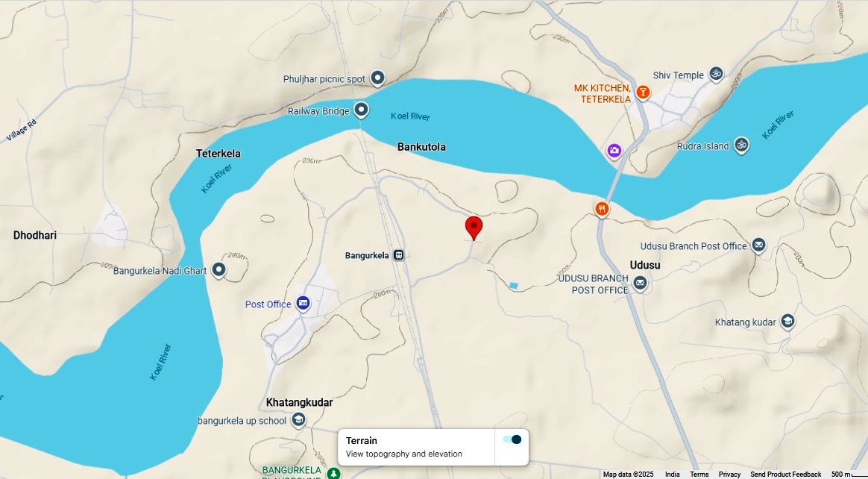Viewport: 868px width, 479px height.
Task: Open the orange restaurant marker near bridge
Action: 603,210
